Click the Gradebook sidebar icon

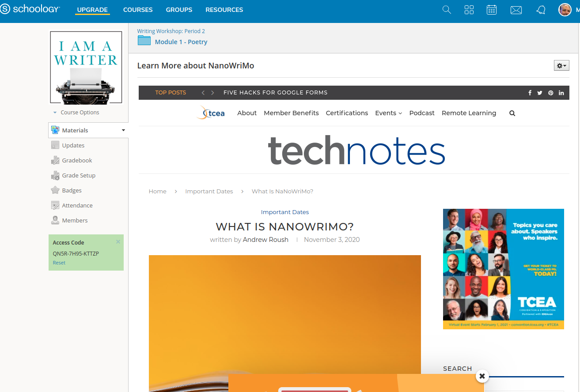click(55, 160)
